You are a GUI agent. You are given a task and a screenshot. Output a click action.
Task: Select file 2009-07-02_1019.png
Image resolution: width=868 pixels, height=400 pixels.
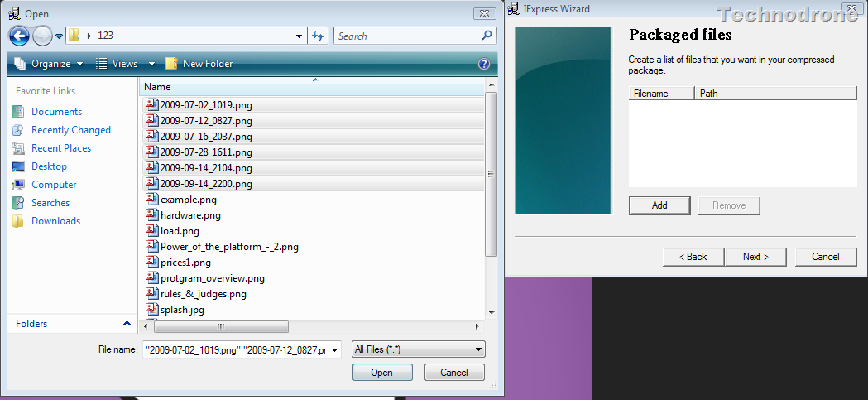(313, 104)
